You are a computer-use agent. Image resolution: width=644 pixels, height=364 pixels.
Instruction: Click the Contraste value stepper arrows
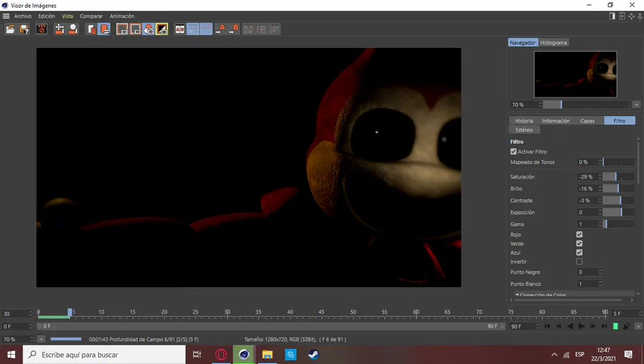(600, 201)
